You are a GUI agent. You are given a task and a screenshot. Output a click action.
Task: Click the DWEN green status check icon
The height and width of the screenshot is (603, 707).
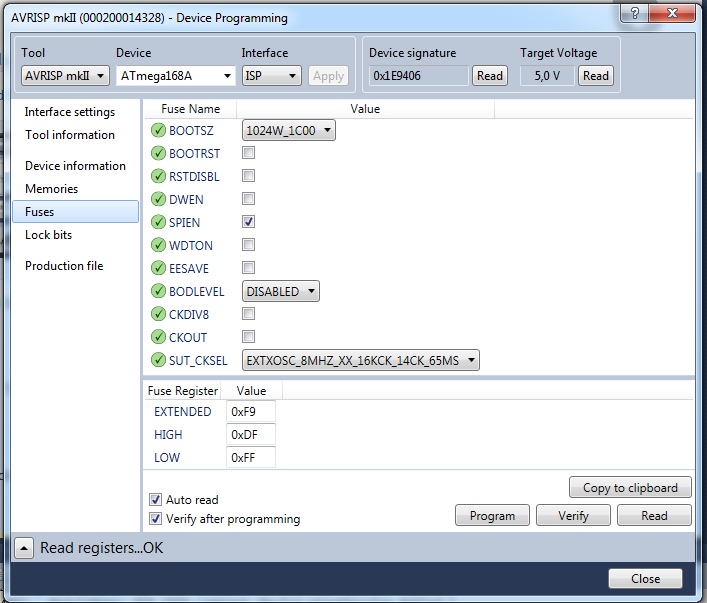point(158,199)
